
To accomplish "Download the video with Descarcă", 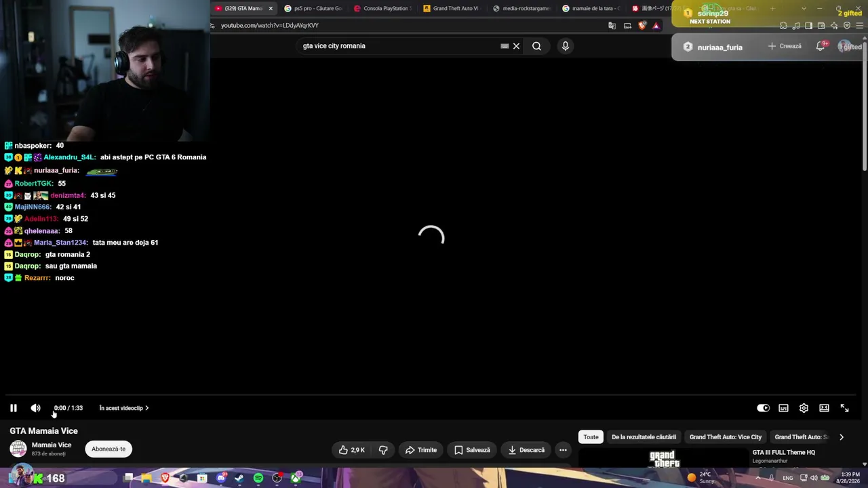I will tap(526, 450).
